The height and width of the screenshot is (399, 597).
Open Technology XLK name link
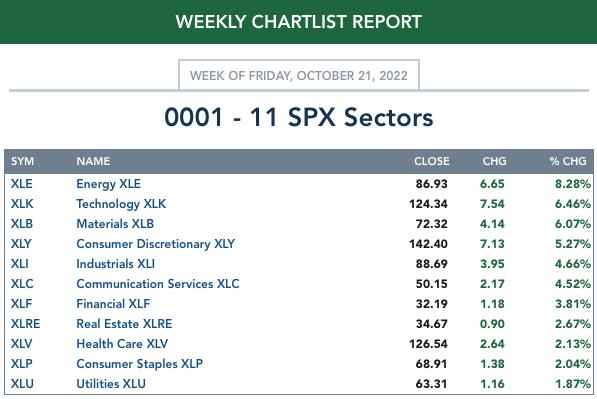121,204
